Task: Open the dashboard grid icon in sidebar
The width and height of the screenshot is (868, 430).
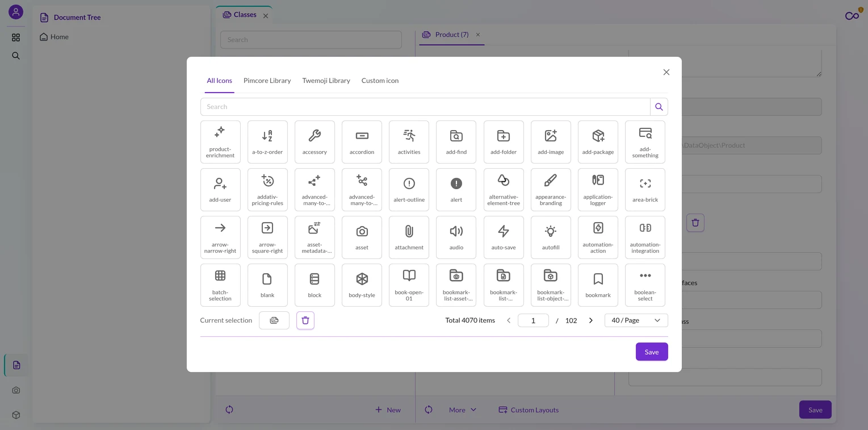Action: tap(16, 37)
